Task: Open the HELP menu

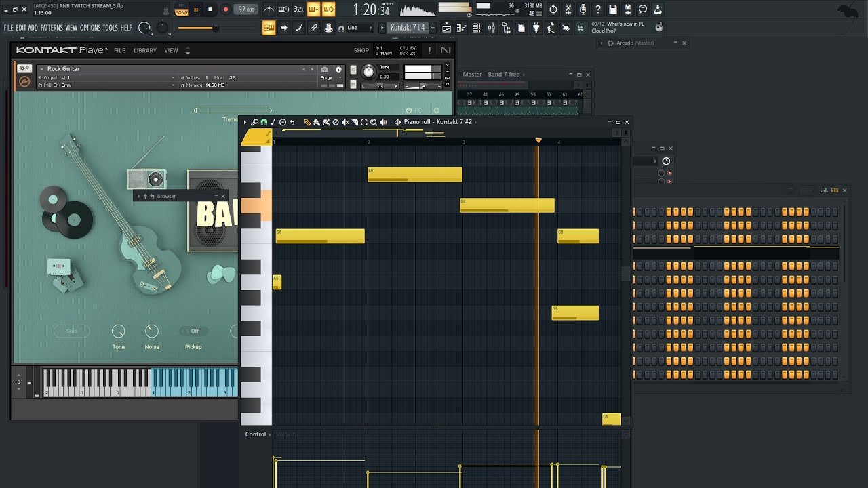Action: click(126, 28)
